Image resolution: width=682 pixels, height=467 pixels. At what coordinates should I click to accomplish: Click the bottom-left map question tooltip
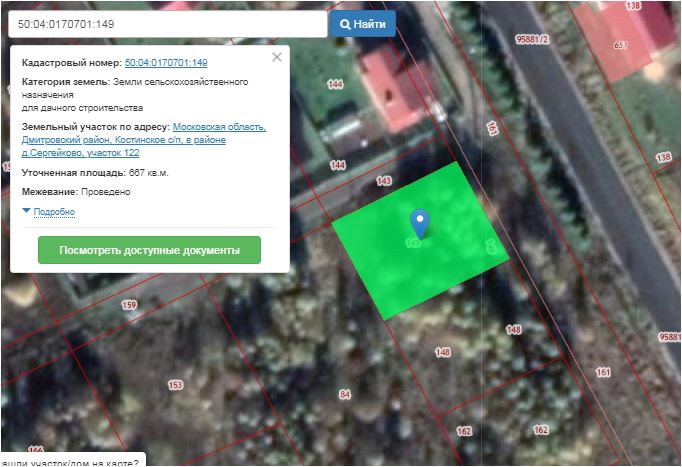click(x=68, y=461)
